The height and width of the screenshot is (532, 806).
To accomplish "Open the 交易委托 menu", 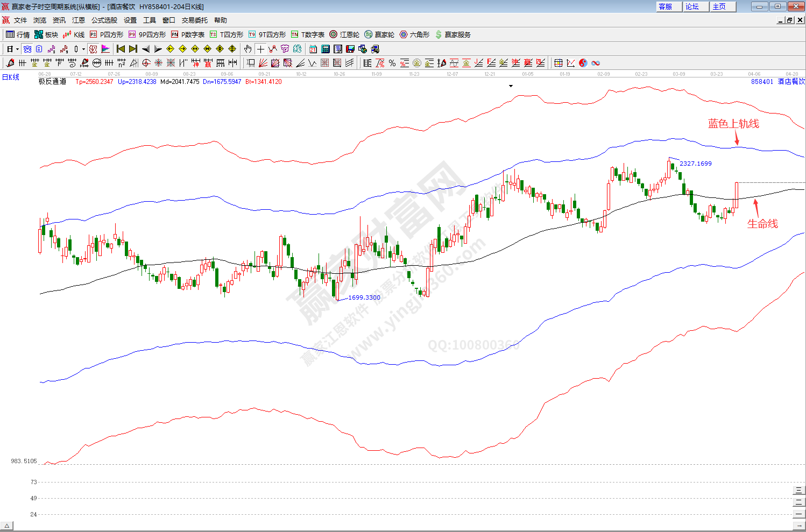I will [194, 20].
